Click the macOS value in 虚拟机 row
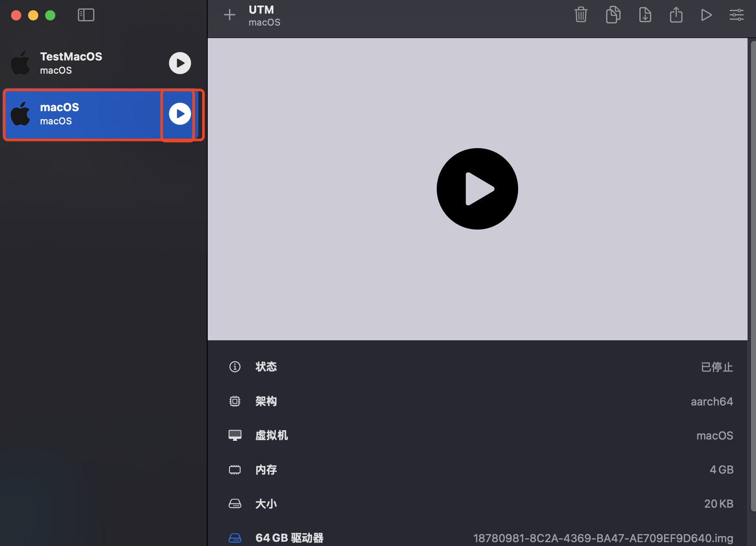The height and width of the screenshot is (546, 756). click(715, 436)
